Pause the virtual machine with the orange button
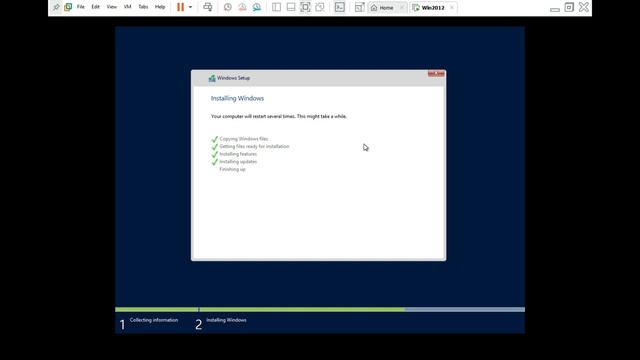 click(180, 7)
